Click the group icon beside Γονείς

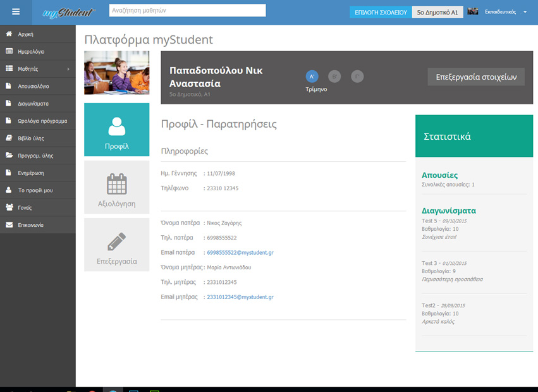pyautogui.click(x=9, y=207)
